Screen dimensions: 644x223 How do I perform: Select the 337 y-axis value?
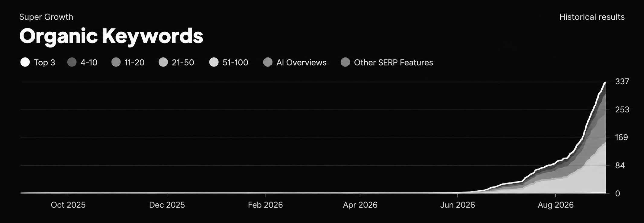point(622,82)
